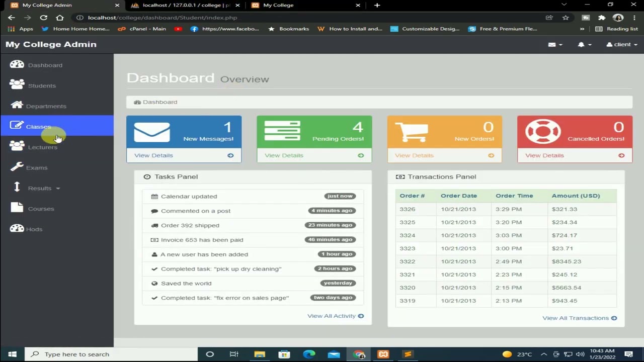
Task: Click View All Activity link
Action: pyautogui.click(x=336, y=316)
